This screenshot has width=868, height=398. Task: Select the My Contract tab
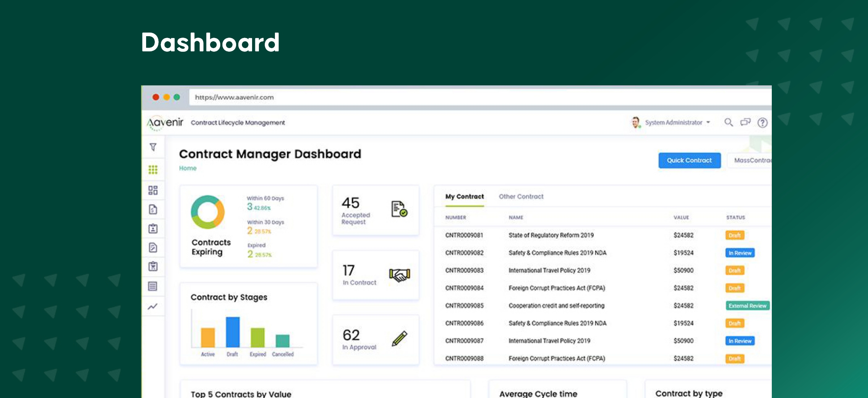coord(464,196)
